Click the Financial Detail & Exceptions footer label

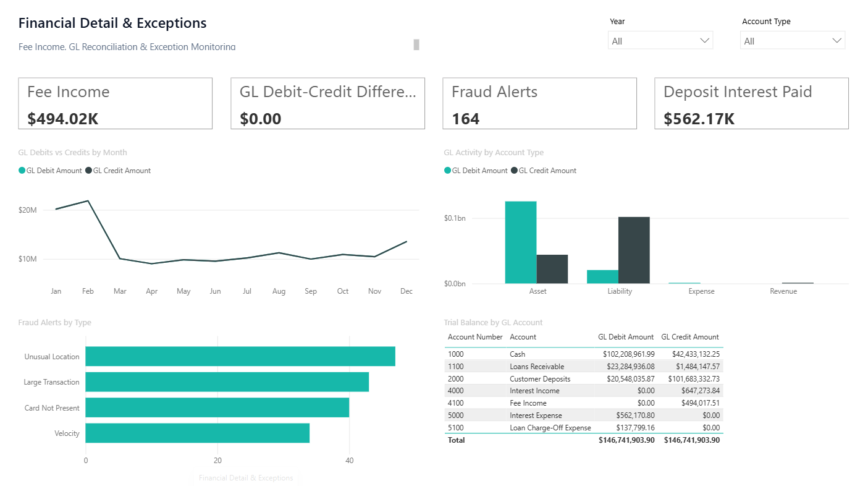tap(246, 478)
